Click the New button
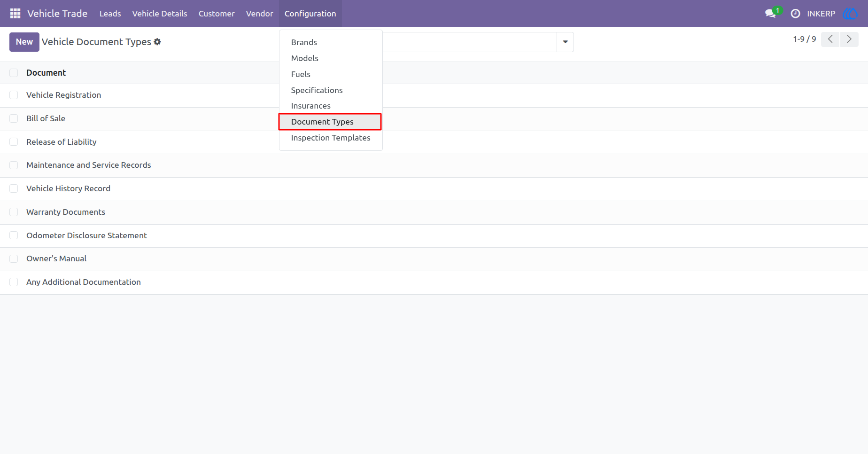 (24, 42)
